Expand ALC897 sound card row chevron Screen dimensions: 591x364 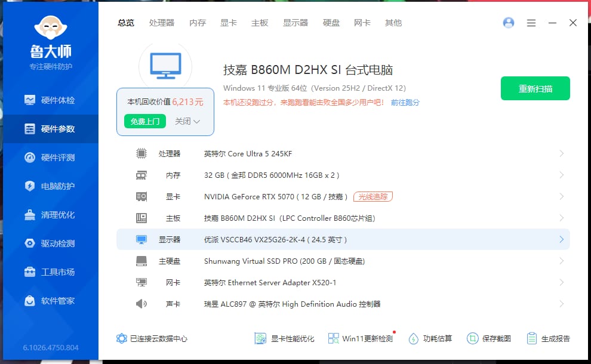point(562,304)
